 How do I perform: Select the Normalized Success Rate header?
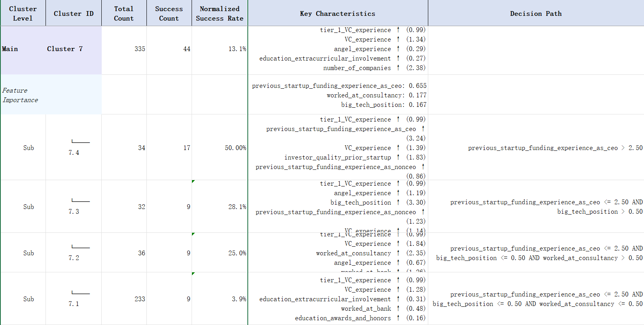[220, 13]
